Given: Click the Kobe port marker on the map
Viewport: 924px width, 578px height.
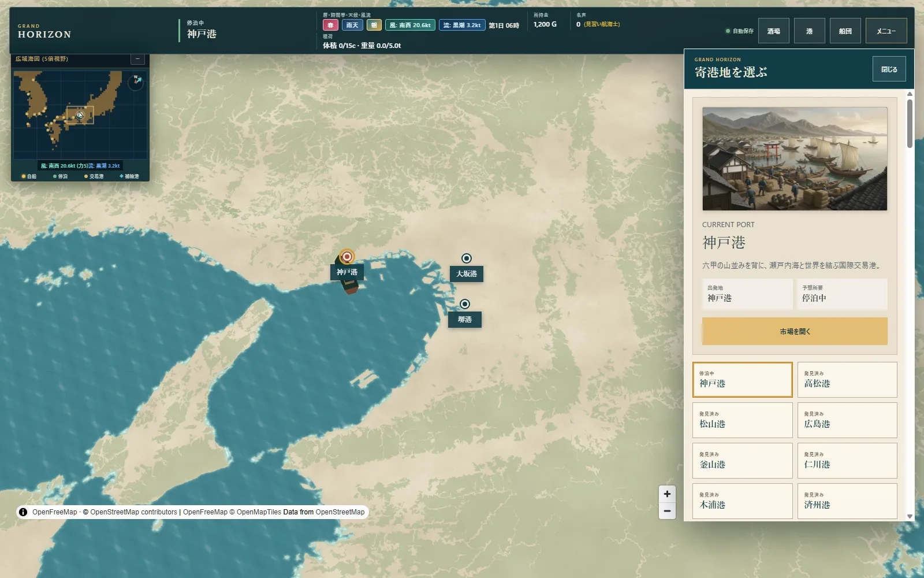Looking at the screenshot, I should click(x=346, y=257).
